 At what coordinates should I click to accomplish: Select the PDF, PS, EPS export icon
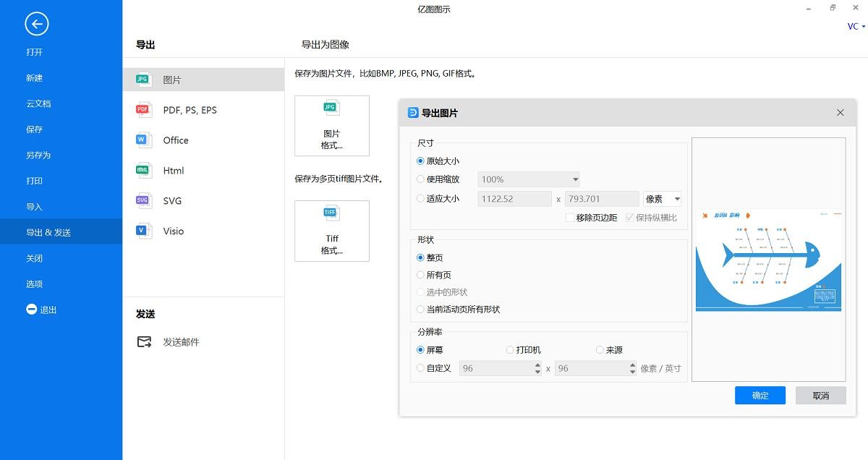tap(143, 110)
